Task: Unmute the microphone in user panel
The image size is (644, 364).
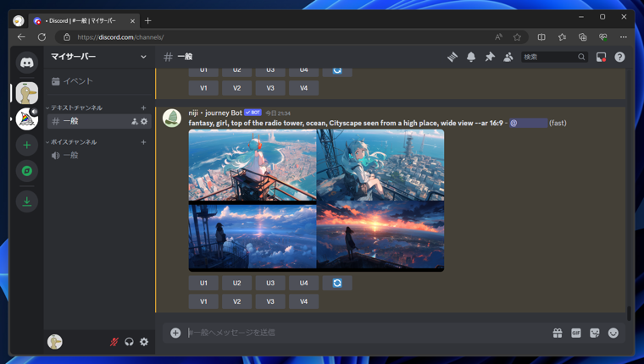Action: tap(114, 342)
